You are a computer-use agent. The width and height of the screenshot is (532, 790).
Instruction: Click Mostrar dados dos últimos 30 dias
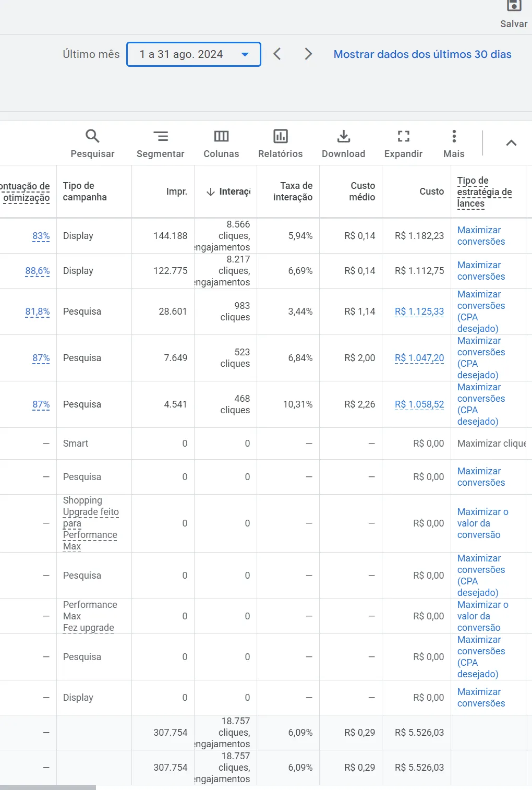click(x=422, y=54)
